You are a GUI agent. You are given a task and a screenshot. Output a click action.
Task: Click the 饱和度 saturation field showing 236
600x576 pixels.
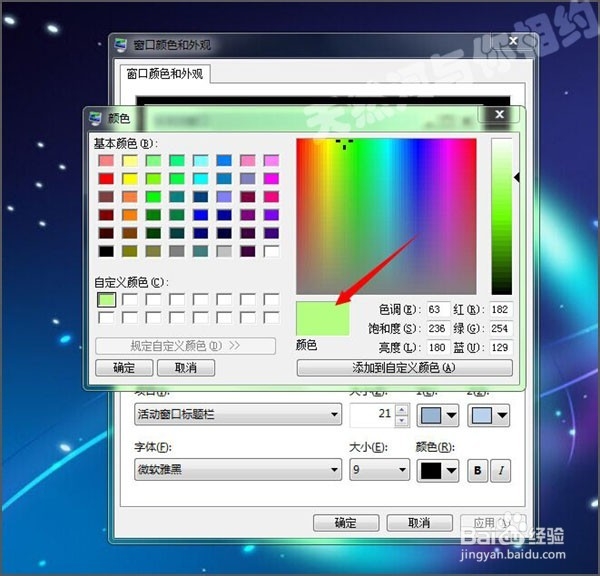(x=438, y=328)
